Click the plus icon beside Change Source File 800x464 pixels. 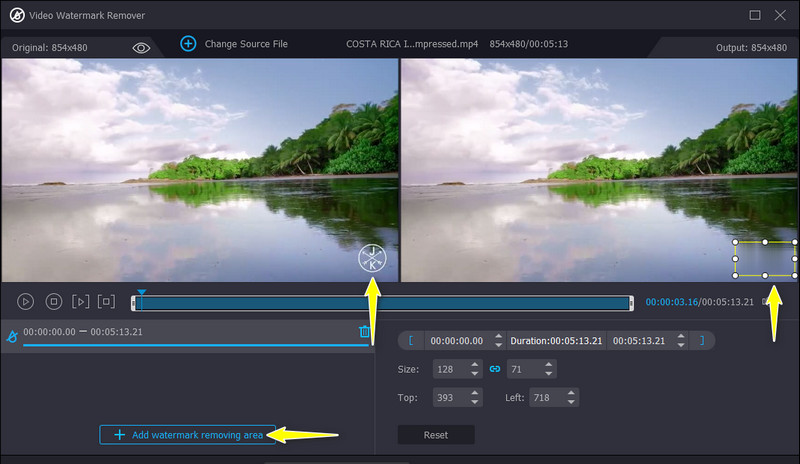[187, 44]
